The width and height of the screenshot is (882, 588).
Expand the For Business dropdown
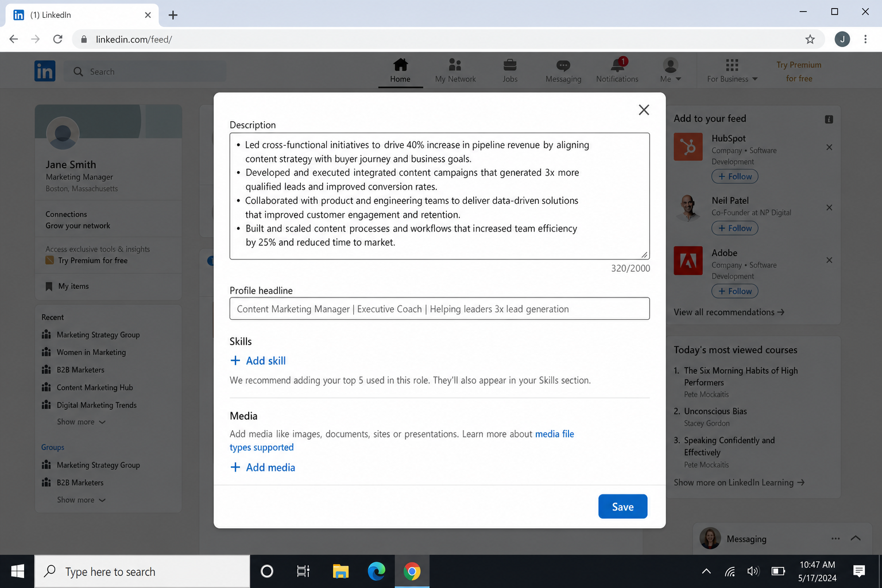[x=732, y=71]
